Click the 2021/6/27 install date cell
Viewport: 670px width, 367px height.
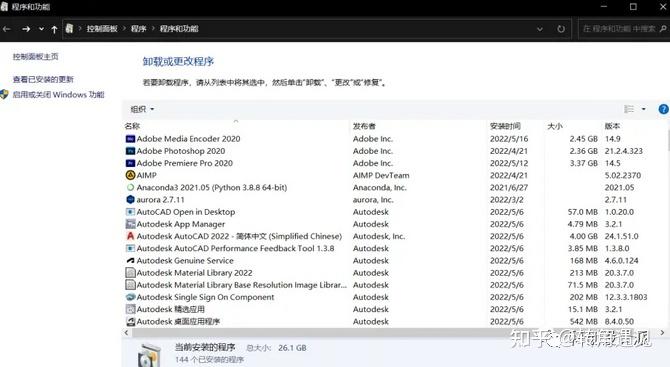[x=509, y=187]
